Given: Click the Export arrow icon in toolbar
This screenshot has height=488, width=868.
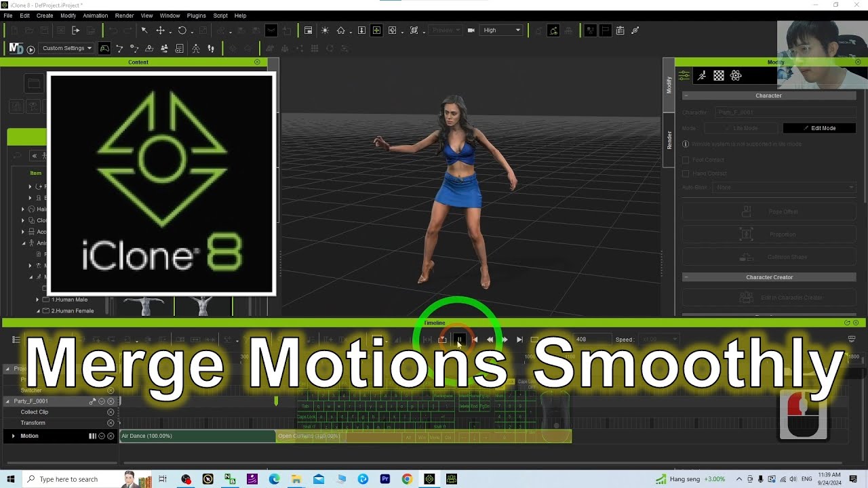Looking at the screenshot, I should [75, 30].
